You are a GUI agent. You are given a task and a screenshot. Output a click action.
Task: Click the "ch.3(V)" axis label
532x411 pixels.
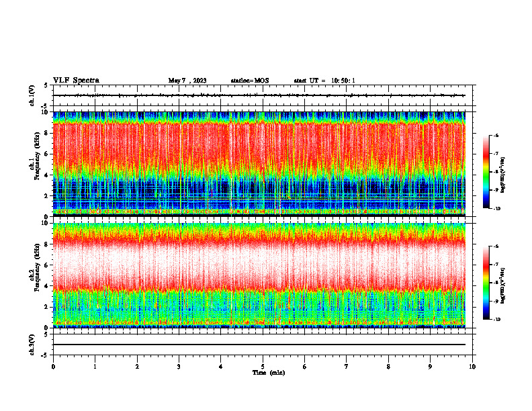pos(32,345)
